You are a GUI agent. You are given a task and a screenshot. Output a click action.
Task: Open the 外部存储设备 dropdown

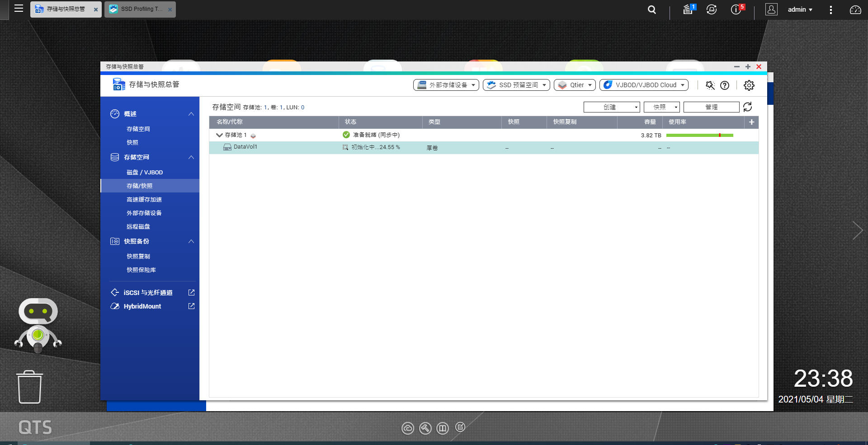(x=446, y=85)
